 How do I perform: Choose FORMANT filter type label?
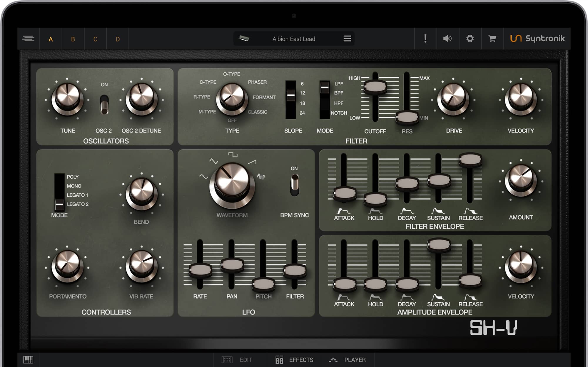click(x=264, y=97)
